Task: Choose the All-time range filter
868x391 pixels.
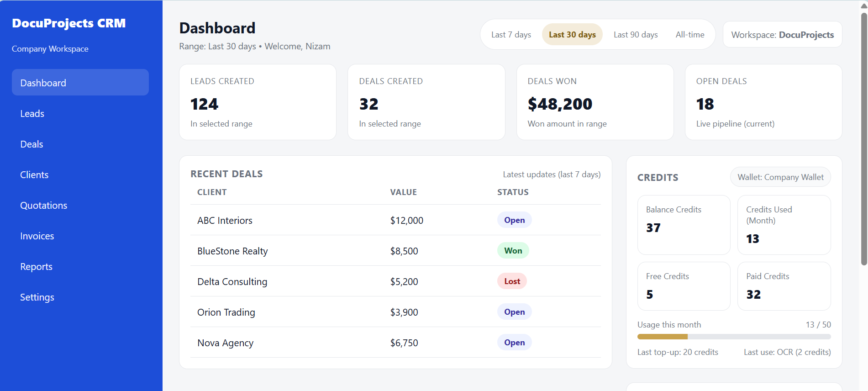Action: pos(689,35)
